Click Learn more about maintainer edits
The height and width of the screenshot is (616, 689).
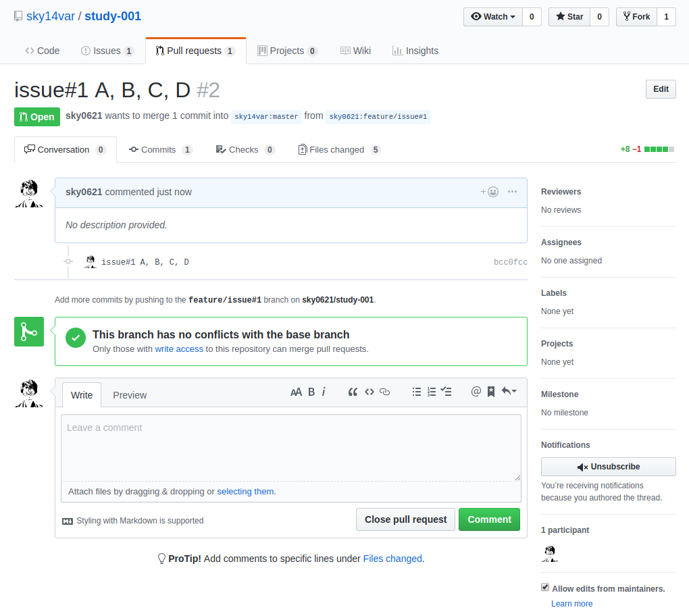point(571,604)
